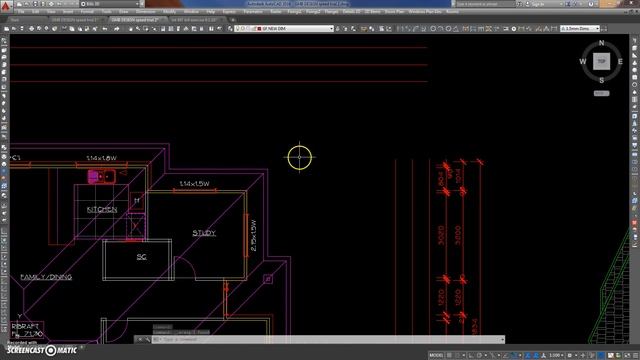Screen dimensions: 640x360
Task: Open the Layer Properties Manager icon
Action: point(230,29)
